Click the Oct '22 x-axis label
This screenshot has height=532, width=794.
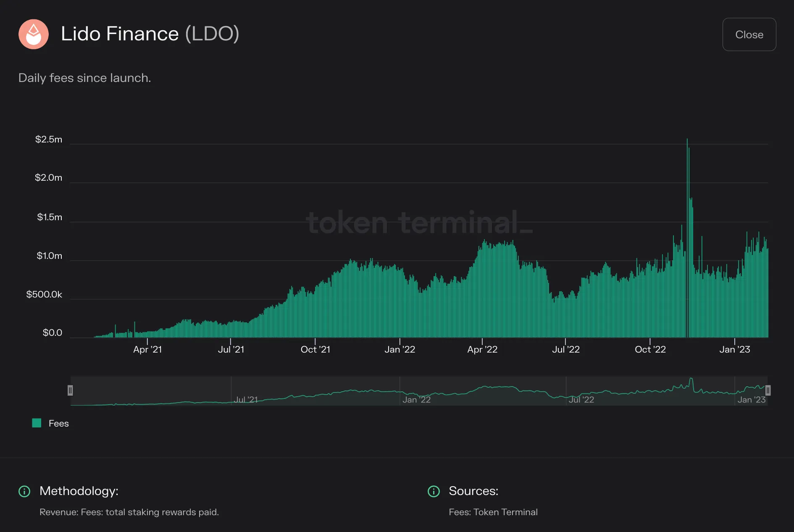[x=650, y=350]
